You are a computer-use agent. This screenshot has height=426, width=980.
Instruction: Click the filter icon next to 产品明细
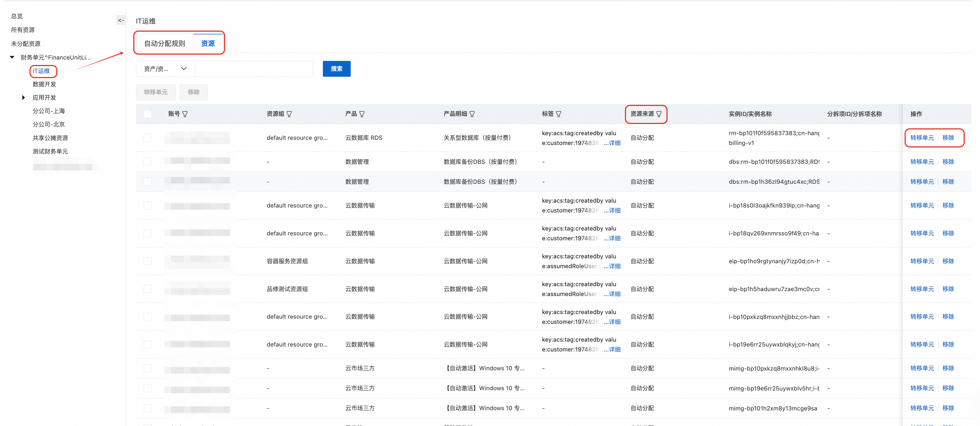coord(472,114)
